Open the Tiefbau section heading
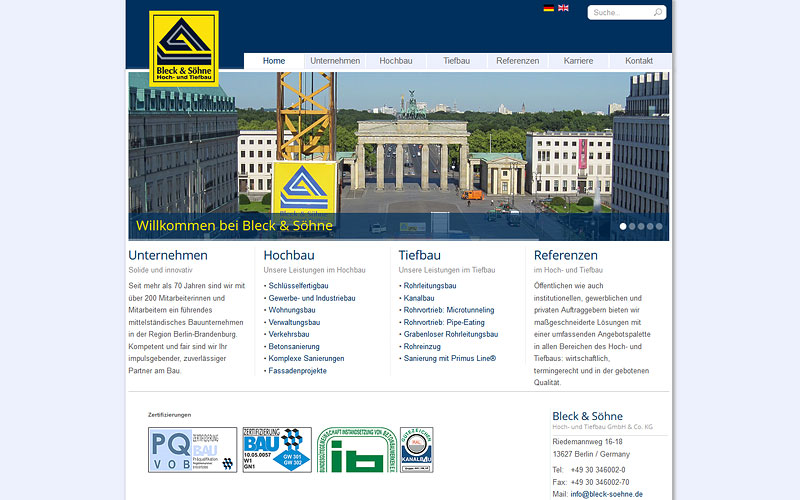 coord(419,255)
